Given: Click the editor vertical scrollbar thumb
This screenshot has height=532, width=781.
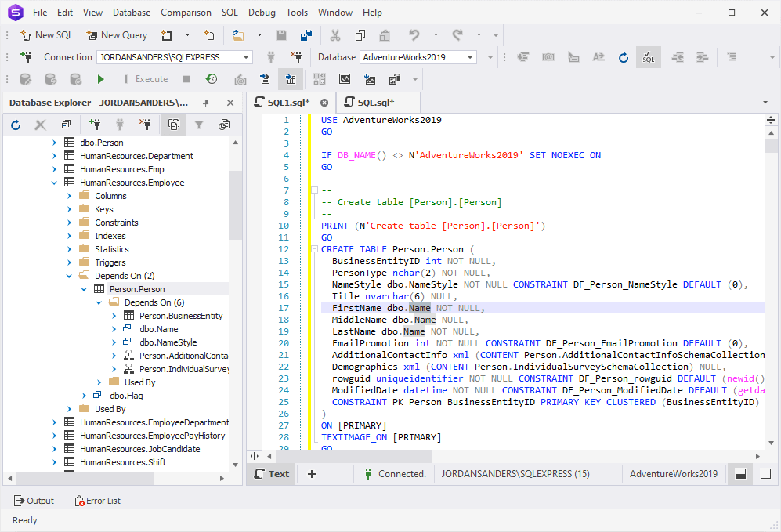Looking at the screenshot, I should 771,147.
